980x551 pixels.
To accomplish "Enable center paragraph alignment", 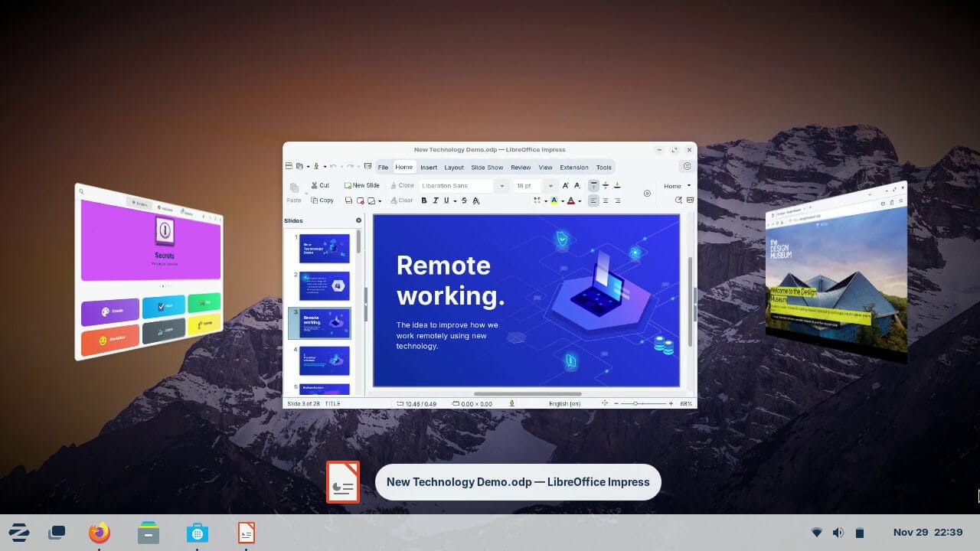I will (x=606, y=200).
